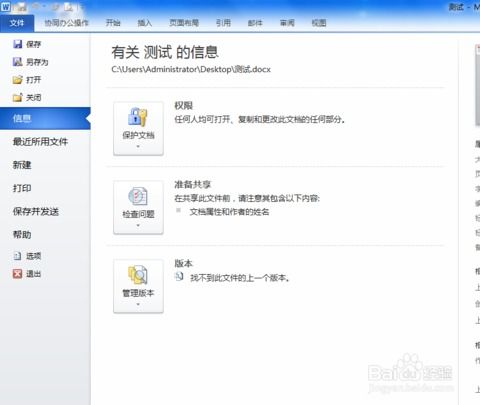The height and width of the screenshot is (405, 480).
Task: Switch to the 邮件 tab
Action: tap(255, 23)
